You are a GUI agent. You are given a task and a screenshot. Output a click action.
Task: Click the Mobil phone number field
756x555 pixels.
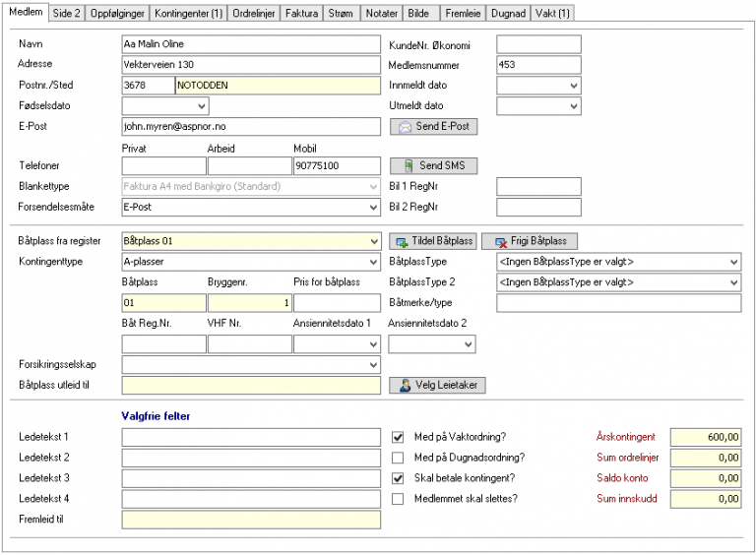336,166
